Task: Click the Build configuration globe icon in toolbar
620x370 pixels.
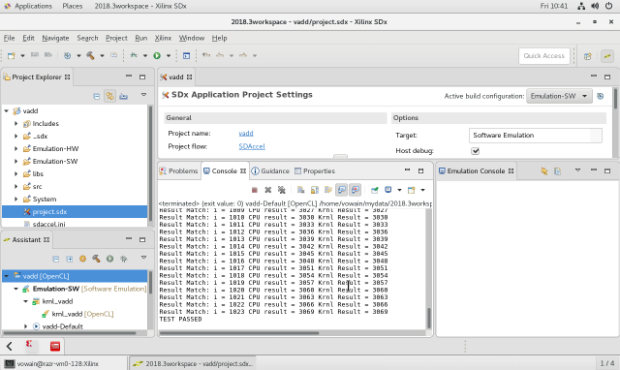Action: pos(67,56)
